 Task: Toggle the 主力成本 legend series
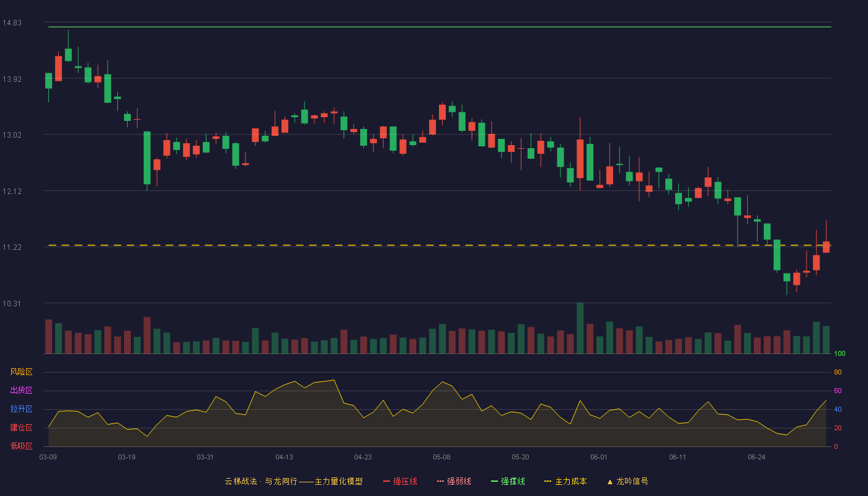point(565,481)
